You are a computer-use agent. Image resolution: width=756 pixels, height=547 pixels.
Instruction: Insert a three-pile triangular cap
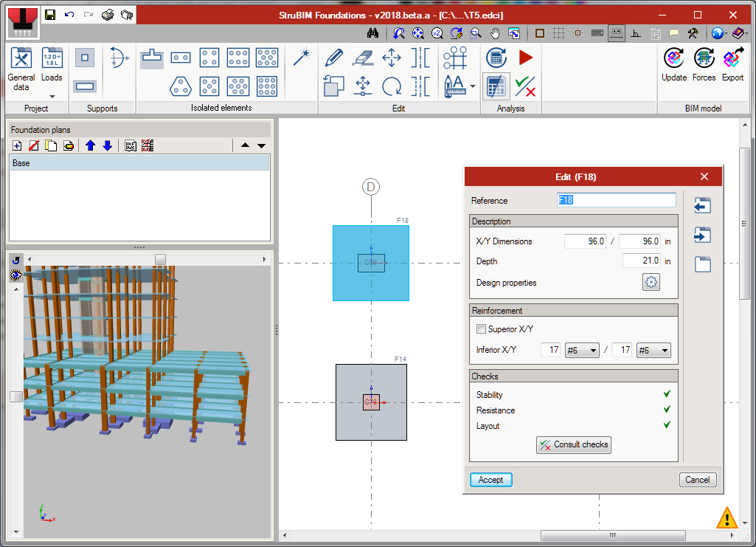coord(181,87)
